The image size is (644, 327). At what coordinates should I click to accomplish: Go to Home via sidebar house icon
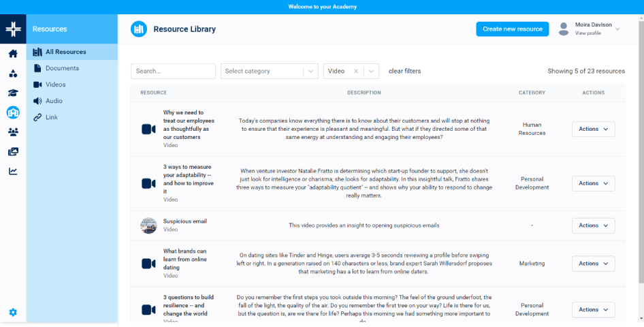13,54
